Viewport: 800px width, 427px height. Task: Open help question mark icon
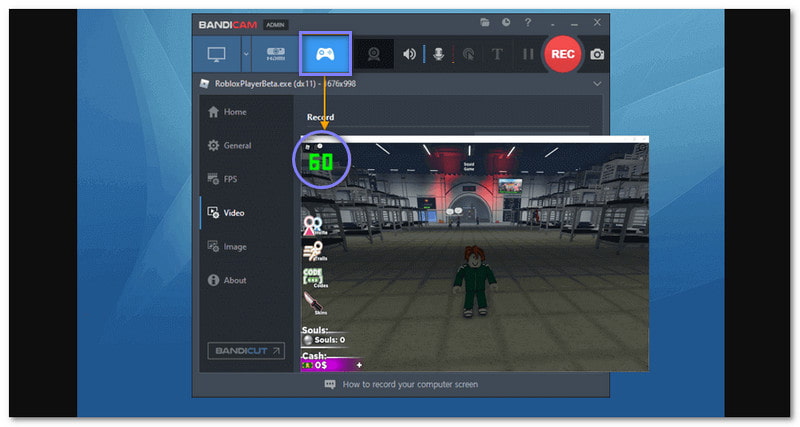click(x=528, y=22)
